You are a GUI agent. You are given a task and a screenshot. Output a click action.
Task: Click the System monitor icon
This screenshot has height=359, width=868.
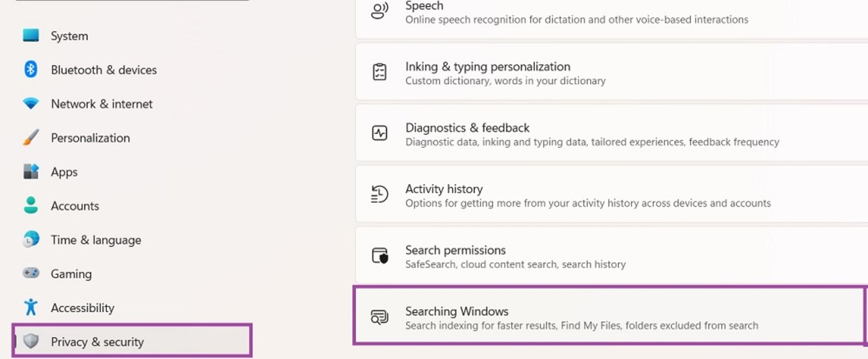[31, 35]
